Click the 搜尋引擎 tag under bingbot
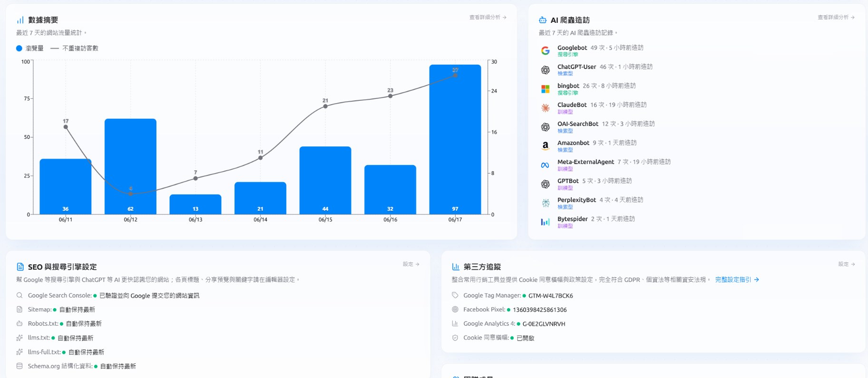This screenshot has width=868, height=378. pyautogui.click(x=568, y=93)
